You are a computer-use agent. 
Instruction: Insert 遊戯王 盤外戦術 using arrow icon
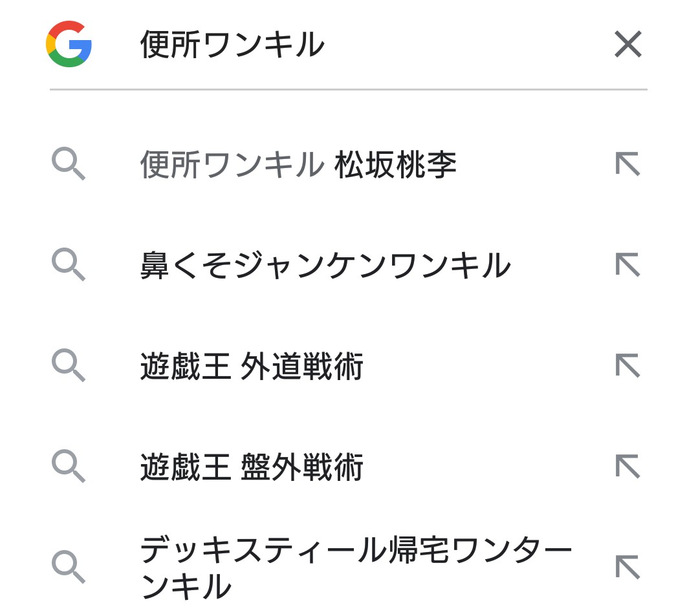point(627,467)
